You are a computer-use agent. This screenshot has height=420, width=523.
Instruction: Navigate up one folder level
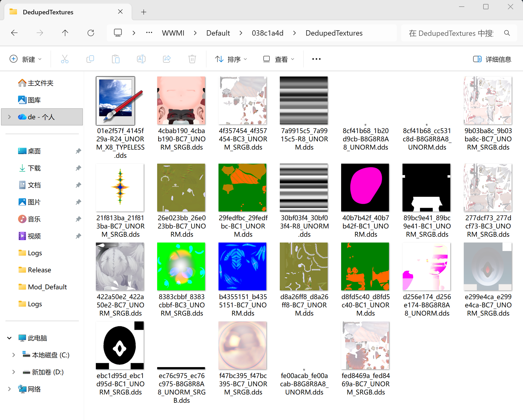point(65,33)
